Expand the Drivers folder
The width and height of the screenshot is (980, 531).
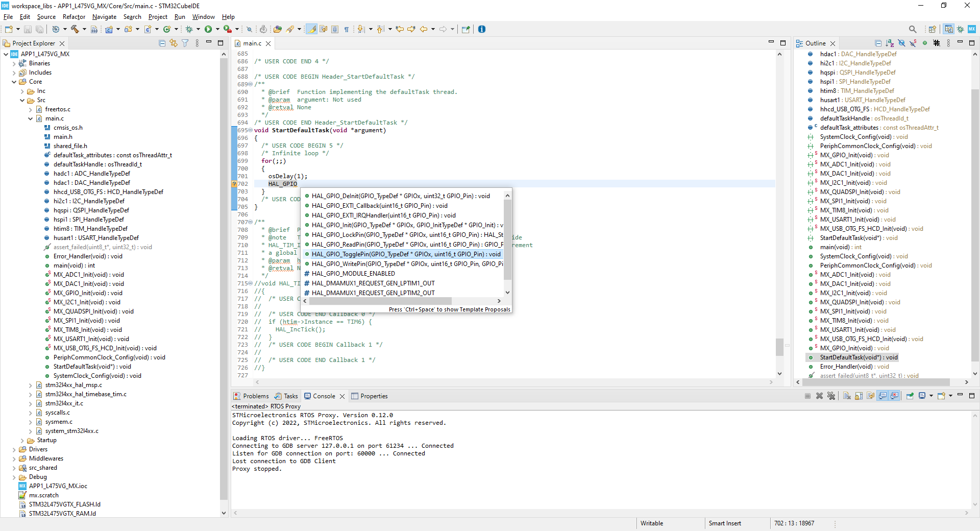14,450
